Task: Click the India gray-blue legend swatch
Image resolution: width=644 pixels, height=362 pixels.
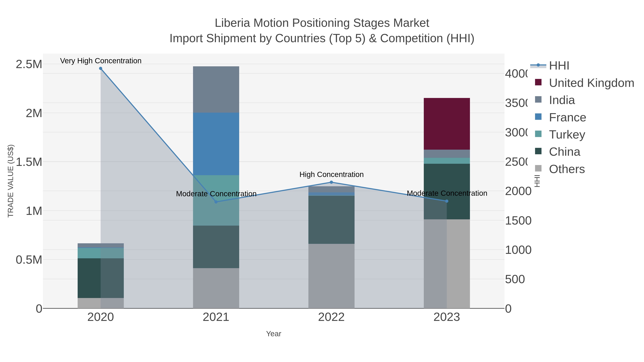Action: (538, 99)
